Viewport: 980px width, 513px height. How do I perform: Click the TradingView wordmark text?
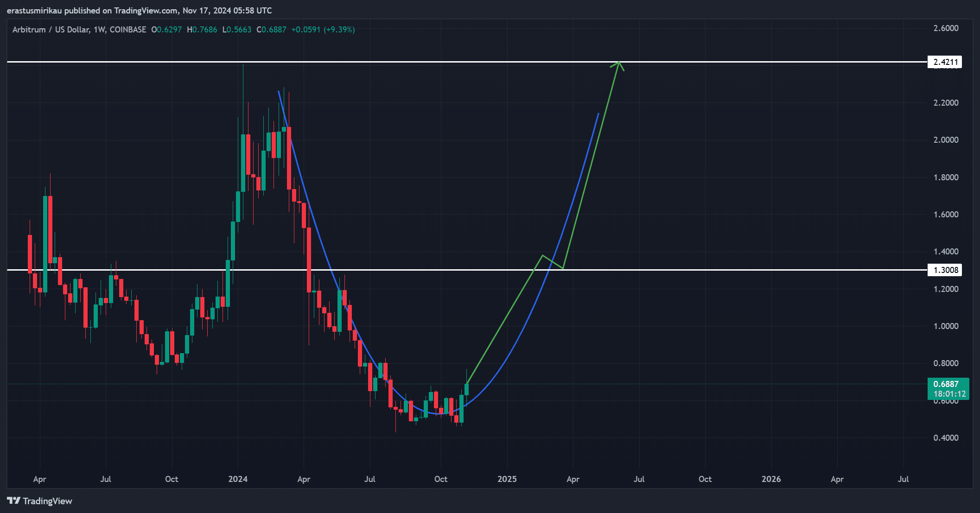click(47, 501)
